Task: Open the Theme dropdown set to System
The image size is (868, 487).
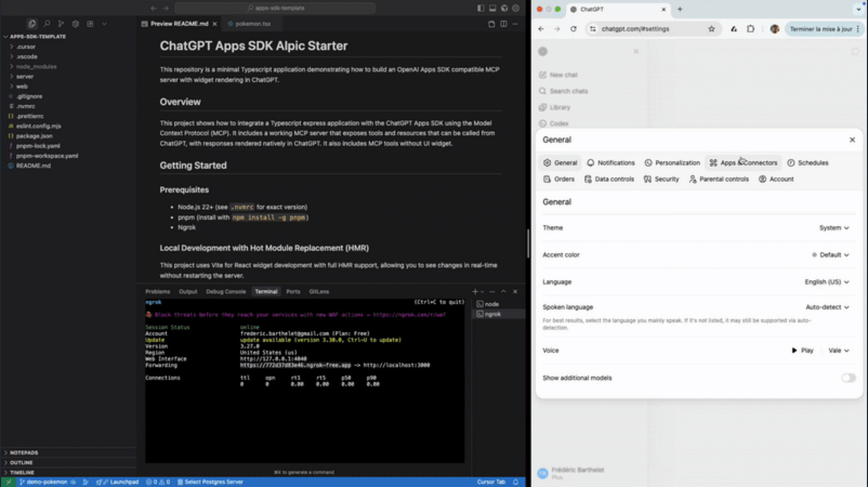Action: tap(834, 228)
